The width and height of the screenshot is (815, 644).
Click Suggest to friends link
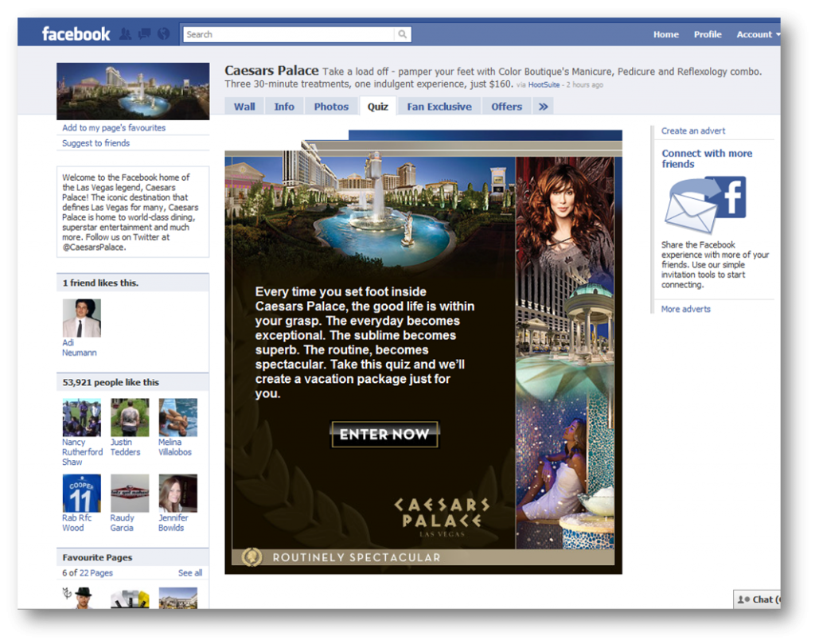(x=96, y=143)
